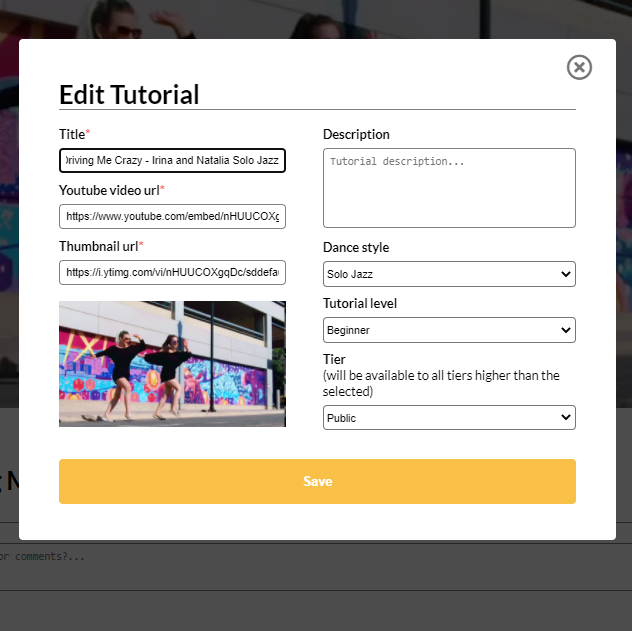Viewport: 632px width, 631px height.
Task: Focus the Youtube video url field
Action: pos(172,216)
